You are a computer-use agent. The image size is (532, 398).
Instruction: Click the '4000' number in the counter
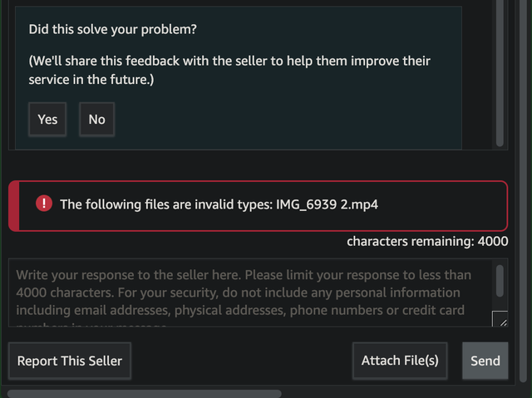point(493,242)
